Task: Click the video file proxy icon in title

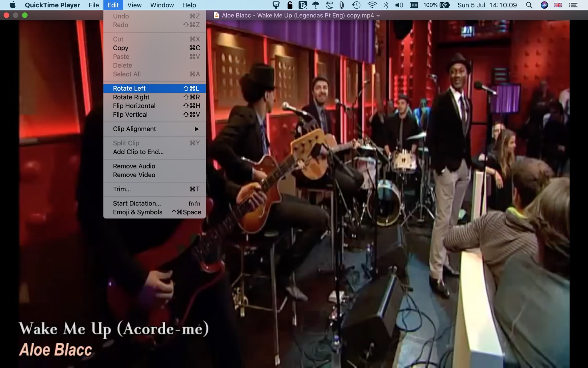Action: (x=216, y=15)
